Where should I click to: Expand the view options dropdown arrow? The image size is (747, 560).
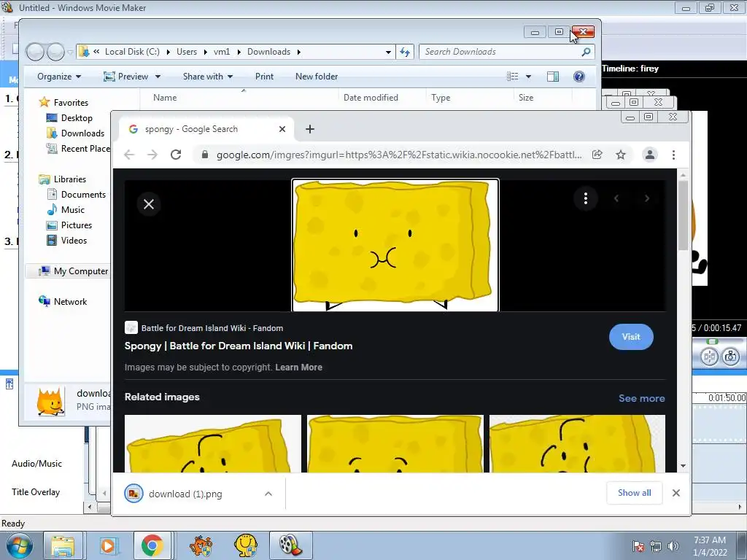pos(528,77)
